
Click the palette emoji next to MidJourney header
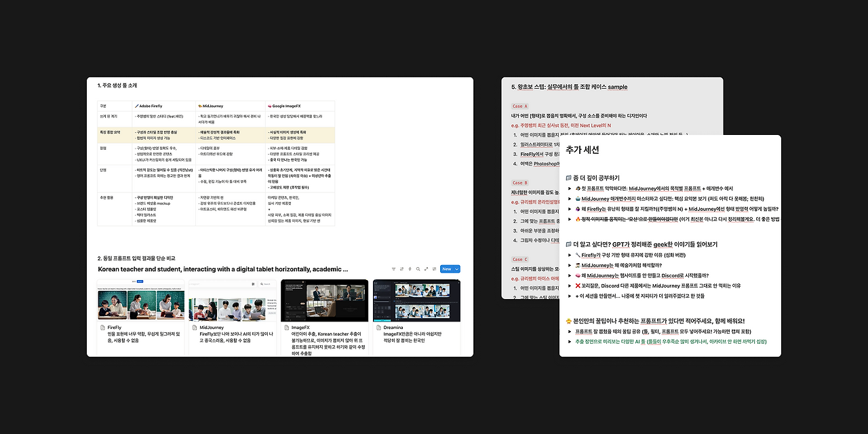[x=200, y=106]
